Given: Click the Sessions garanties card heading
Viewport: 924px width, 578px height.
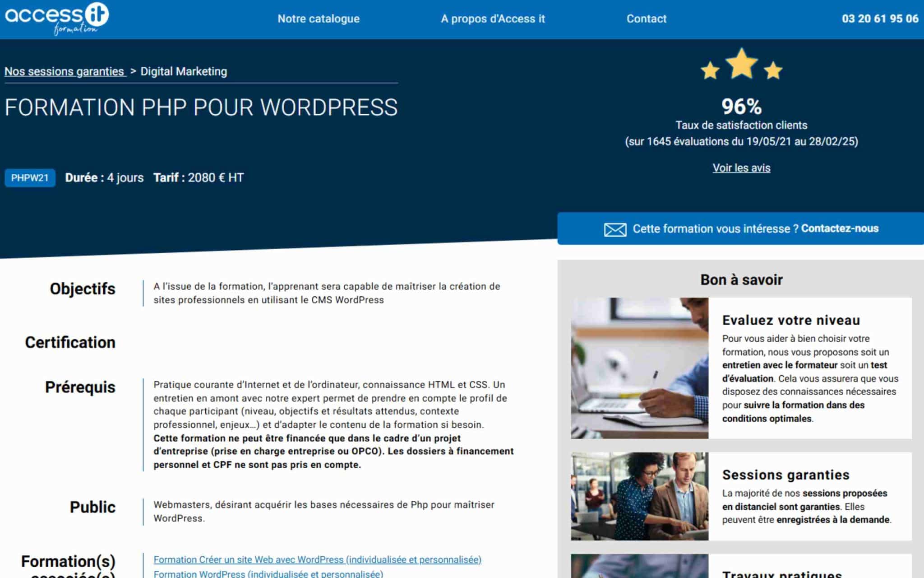Looking at the screenshot, I should point(785,475).
